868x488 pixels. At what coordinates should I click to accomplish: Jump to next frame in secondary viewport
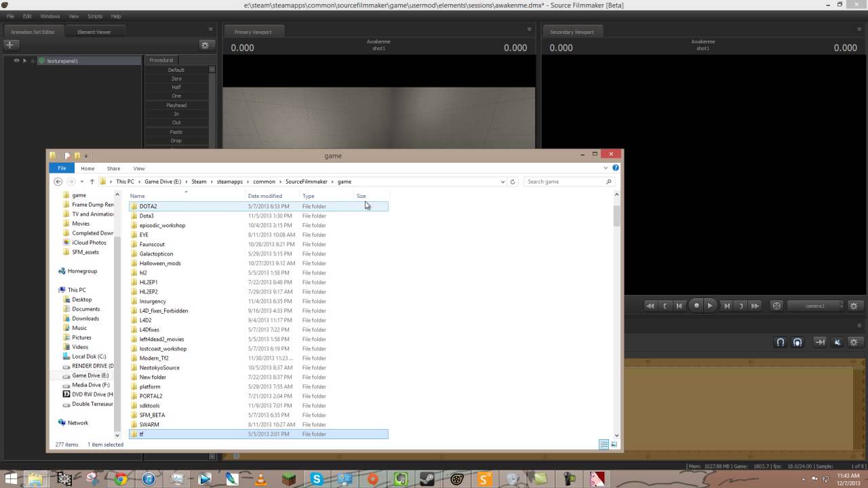pyautogui.click(x=726, y=306)
